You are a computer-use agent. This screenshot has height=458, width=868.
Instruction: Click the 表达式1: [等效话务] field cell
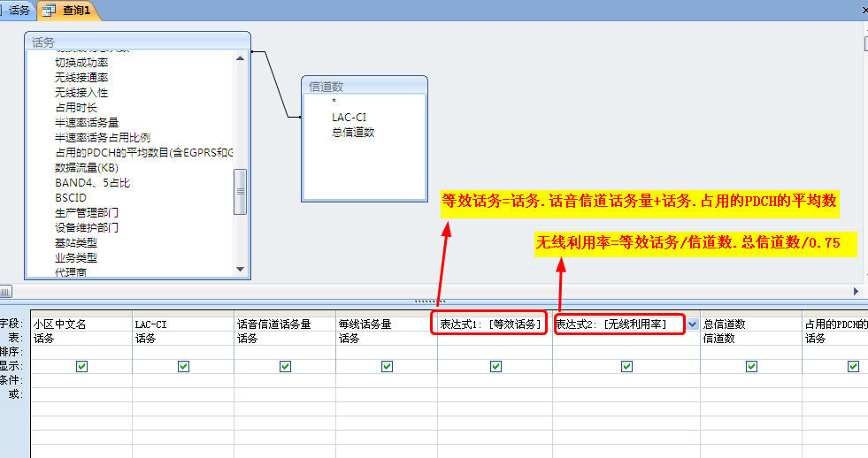(x=491, y=324)
